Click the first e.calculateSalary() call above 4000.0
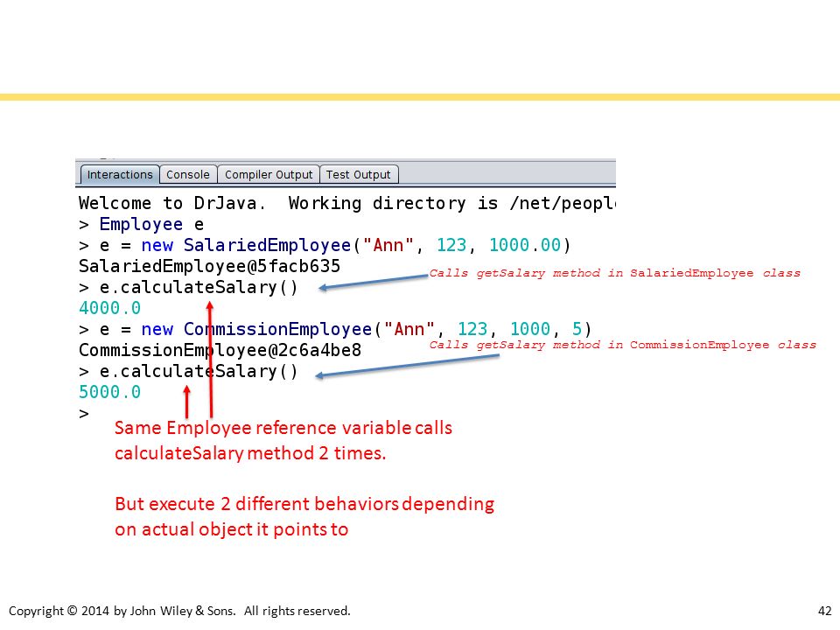 pos(188,287)
